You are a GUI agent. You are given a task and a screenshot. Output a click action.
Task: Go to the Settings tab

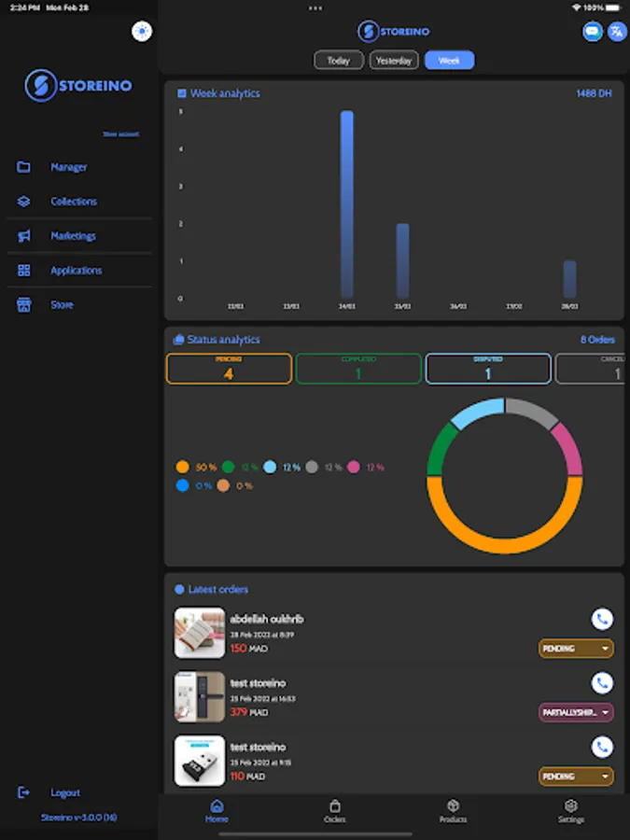571,811
